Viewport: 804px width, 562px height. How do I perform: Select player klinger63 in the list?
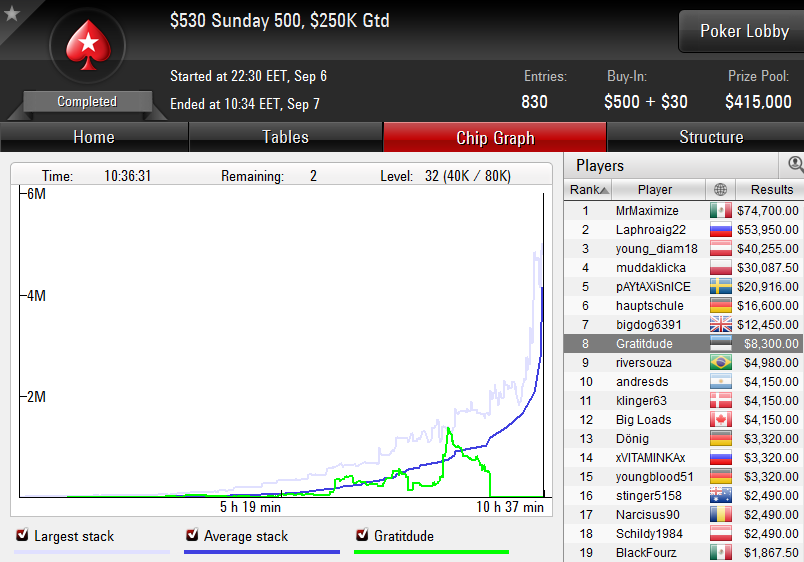coord(641,400)
